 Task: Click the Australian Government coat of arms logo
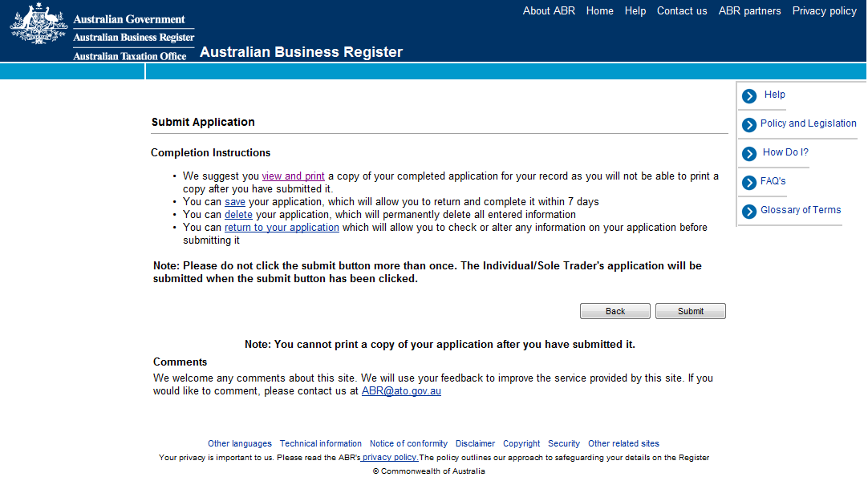click(39, 24)
